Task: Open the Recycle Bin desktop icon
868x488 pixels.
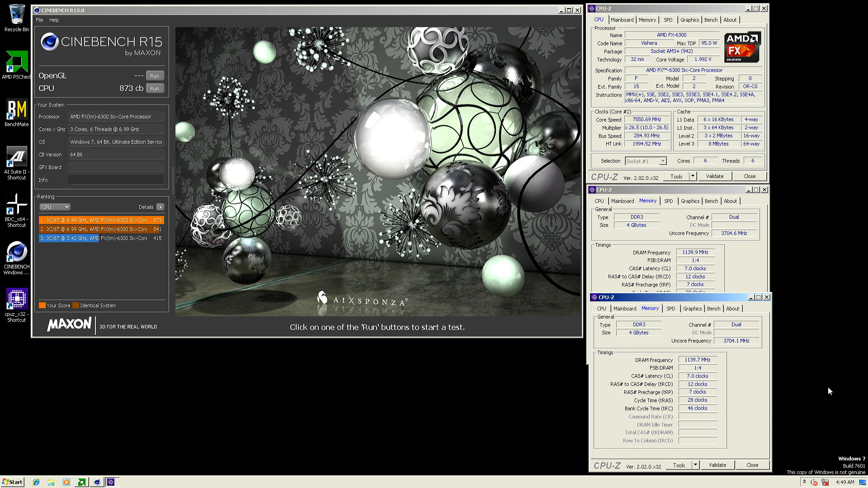Action: click(17, 18)
